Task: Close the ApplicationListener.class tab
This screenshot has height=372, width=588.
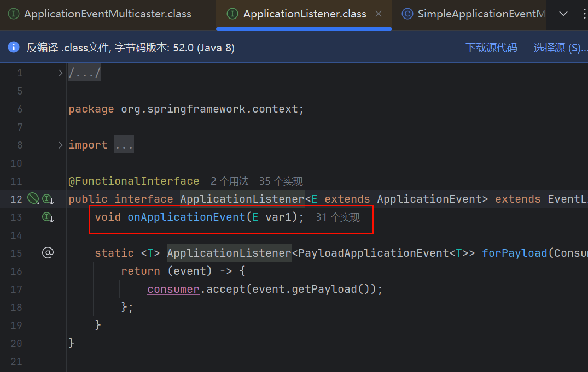Action: click(379, 14)
